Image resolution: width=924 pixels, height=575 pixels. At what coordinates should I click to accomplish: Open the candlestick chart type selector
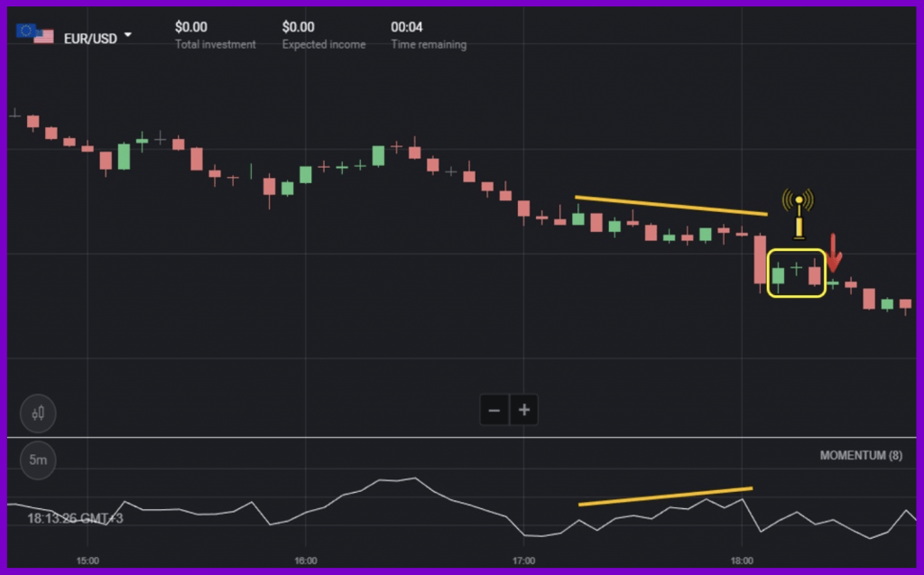38,414
